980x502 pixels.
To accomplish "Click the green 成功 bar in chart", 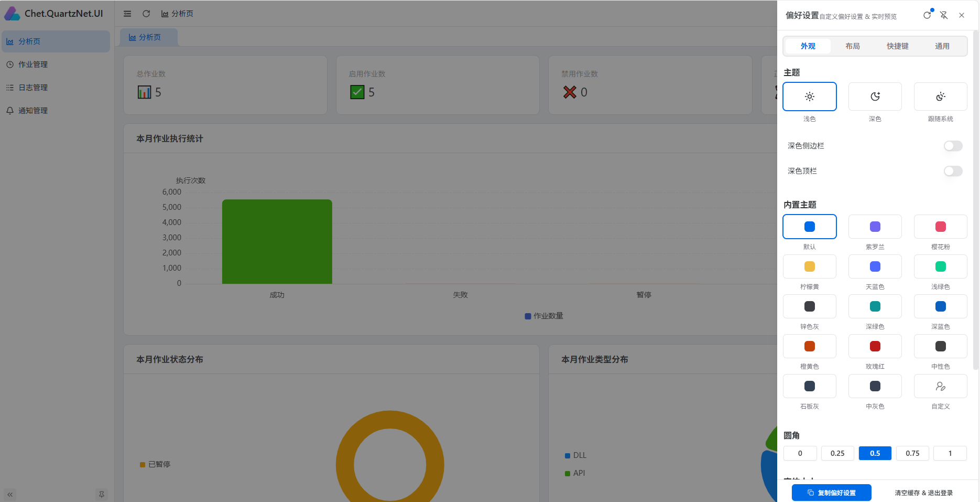I will coord(277,242).
